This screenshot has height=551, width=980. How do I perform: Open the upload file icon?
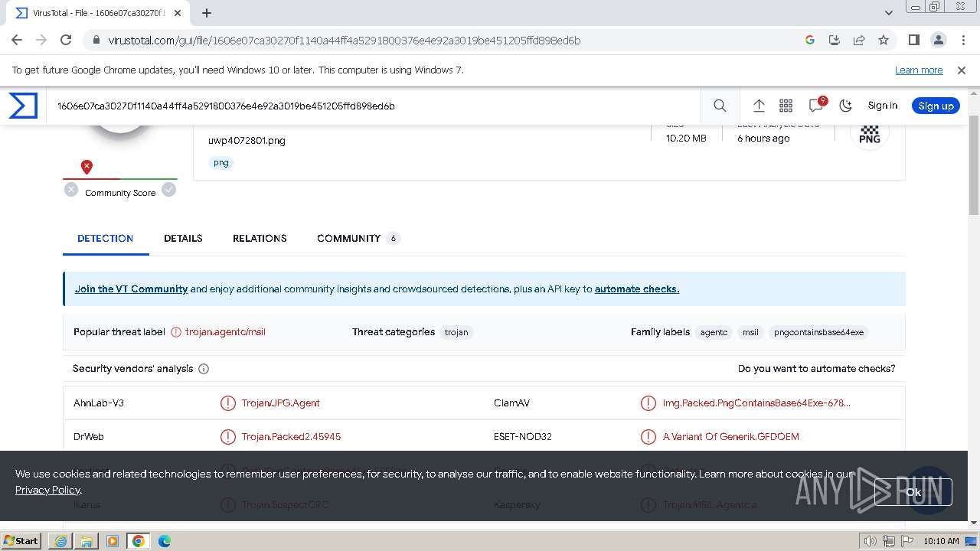pyautogui.click(x=759, y=106)
